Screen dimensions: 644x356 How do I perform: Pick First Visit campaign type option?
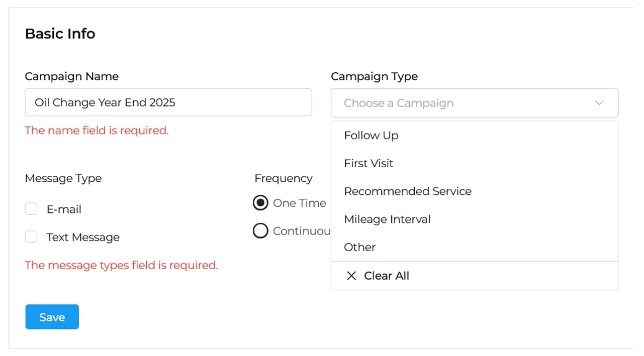click(x=369, y=163)
